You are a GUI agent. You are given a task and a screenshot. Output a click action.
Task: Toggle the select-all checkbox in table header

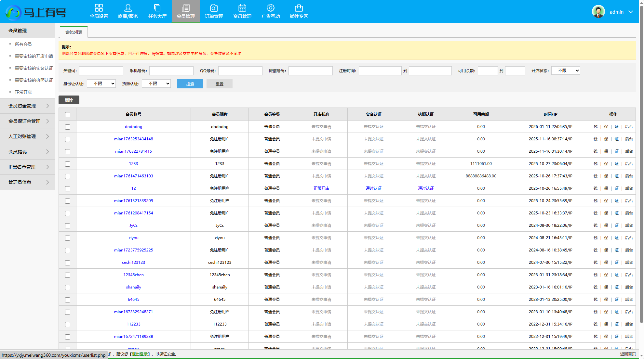click(x=68, y=115)
